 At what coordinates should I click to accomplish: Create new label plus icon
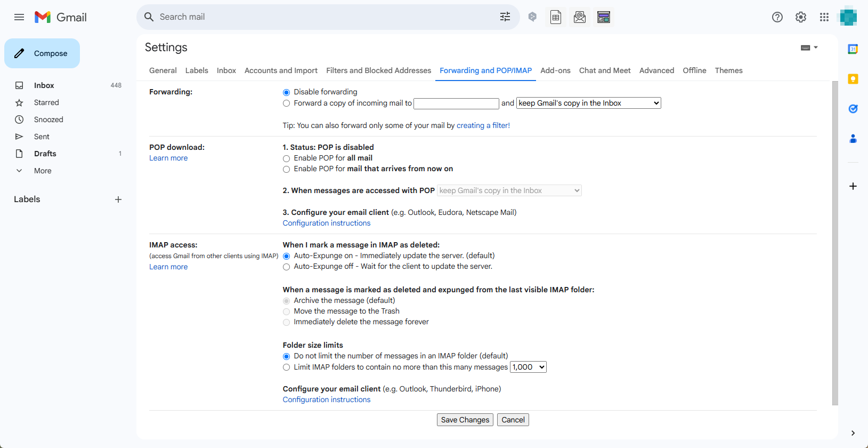point(118,199)
